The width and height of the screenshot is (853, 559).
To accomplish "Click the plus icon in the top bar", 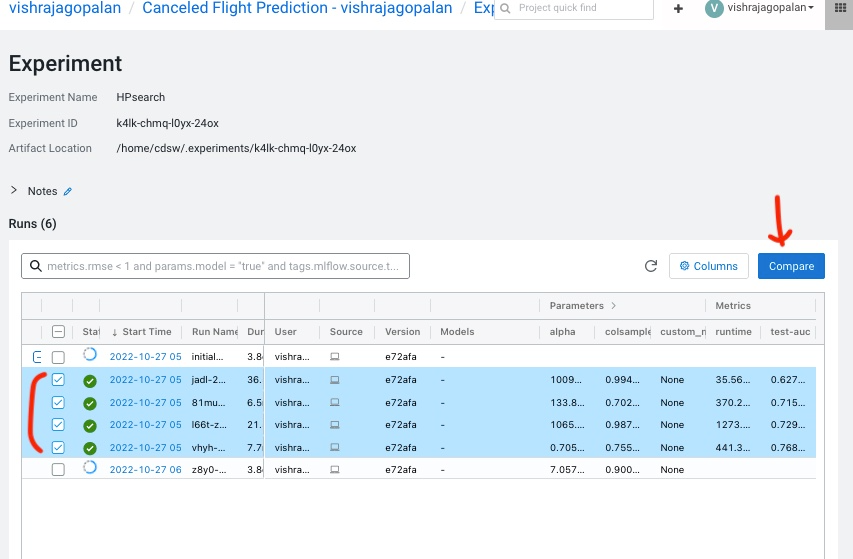I will point(678,8).
